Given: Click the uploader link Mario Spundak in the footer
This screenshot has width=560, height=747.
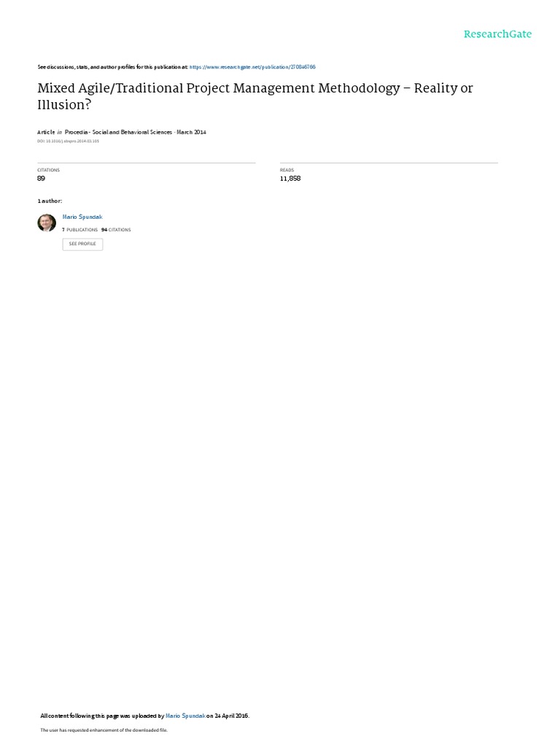Looking at the screenshot, I should (x=186, y=716).
